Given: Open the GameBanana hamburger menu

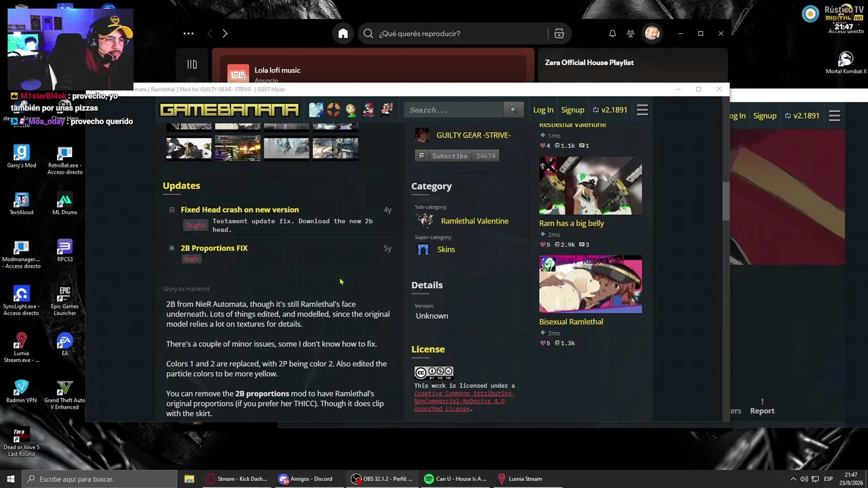Looking at the screenshot, I should [x=642, y=110].
